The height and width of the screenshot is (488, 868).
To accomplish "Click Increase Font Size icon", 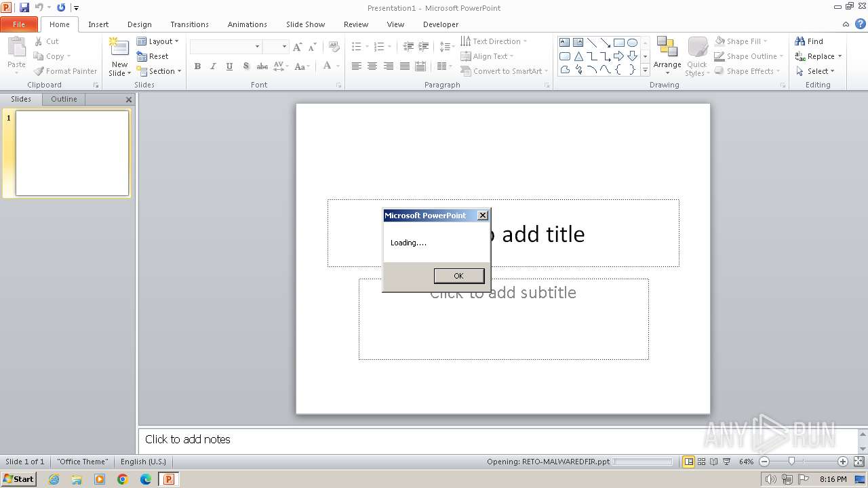I will (297, 47).
